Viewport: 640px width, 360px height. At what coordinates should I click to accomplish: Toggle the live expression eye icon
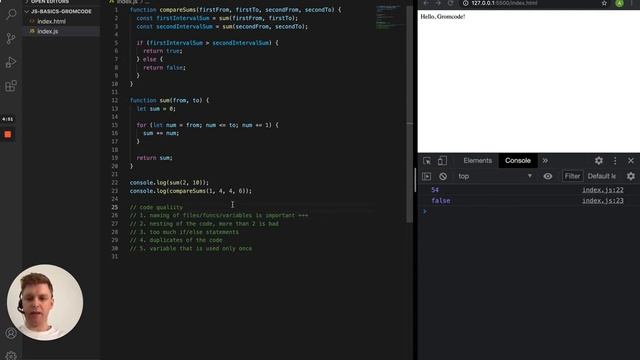[548, 176]
